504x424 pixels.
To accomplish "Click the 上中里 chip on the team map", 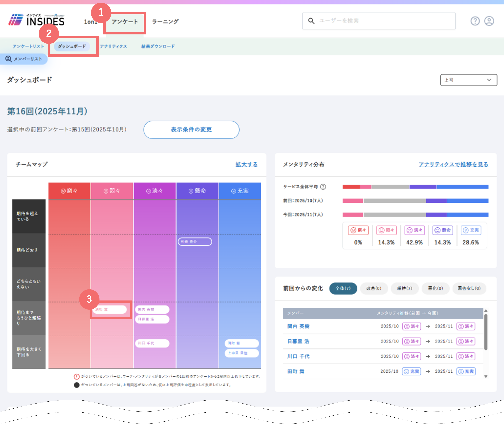I will click(x=242, y=353).
